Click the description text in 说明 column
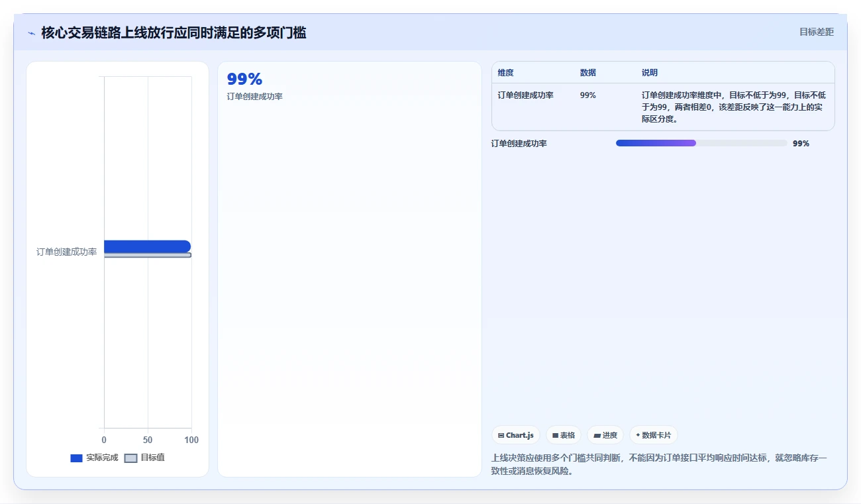The height and width of the screenshot is (504, 861). point(734,107)
